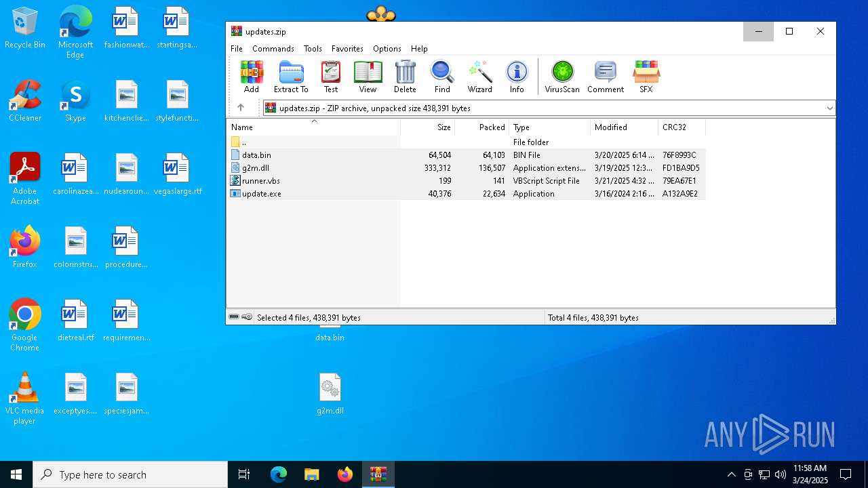The image size is (868, 488).
Task: Open the Options menu
Action: coord(387,49)
